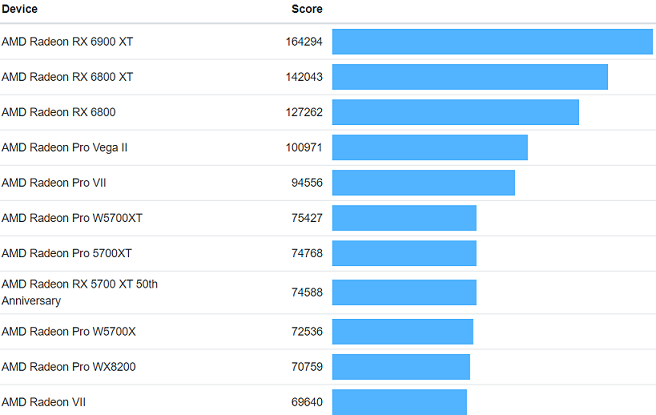Click the blue score bar for RX 6900 XT
Screen dimensions: 656x415
[x=492, y=42]
